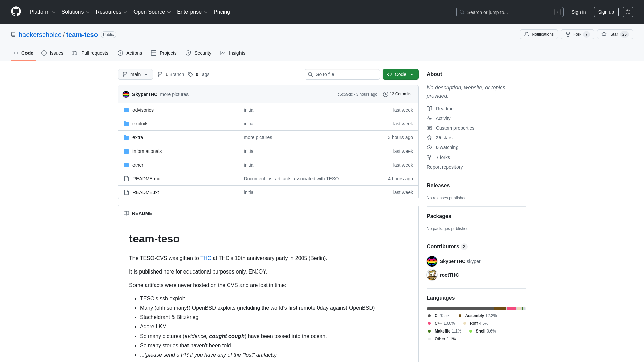The height and width of the screenshot is (362, 644).
Task: Click the Readme book icon in About section
Action: pos(429,109)
